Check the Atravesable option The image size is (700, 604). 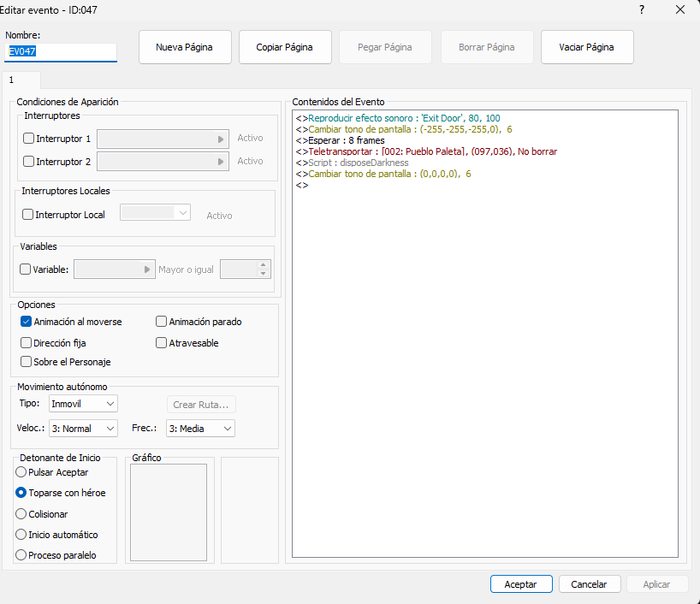coord(162,343)
